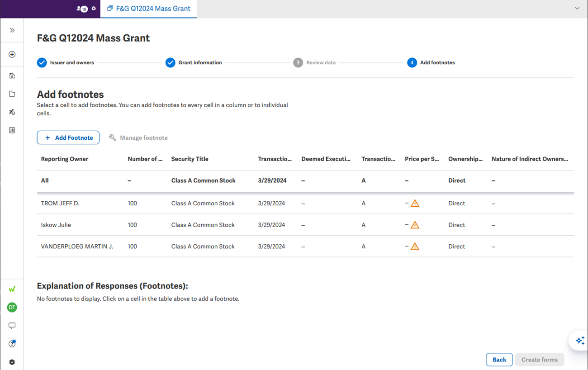Click the Price per S... column header
Image resolution: width=588 pixels, height=370 pixels.
[422, 159]
